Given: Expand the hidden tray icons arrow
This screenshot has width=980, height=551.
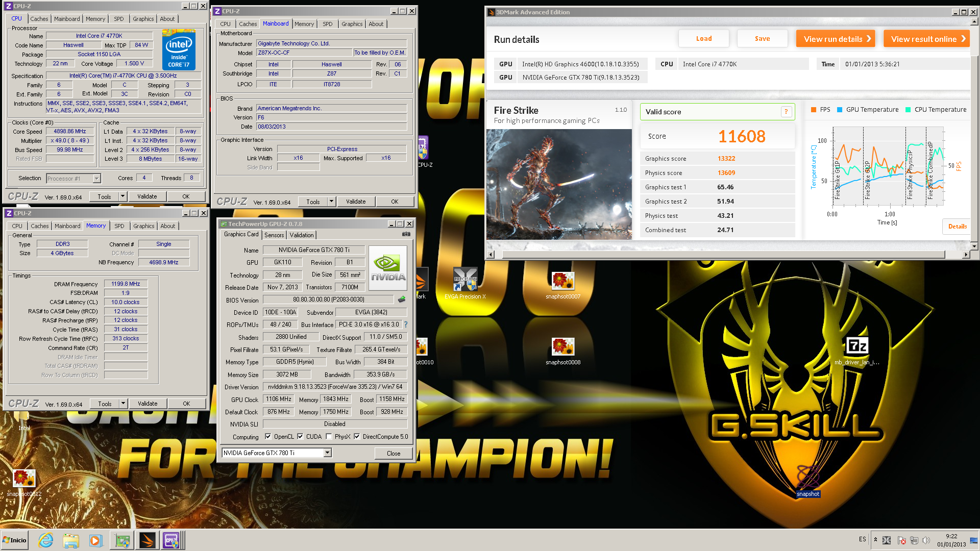Looking at the screenshot, I should pyautogui.click(x=875, y=540).
